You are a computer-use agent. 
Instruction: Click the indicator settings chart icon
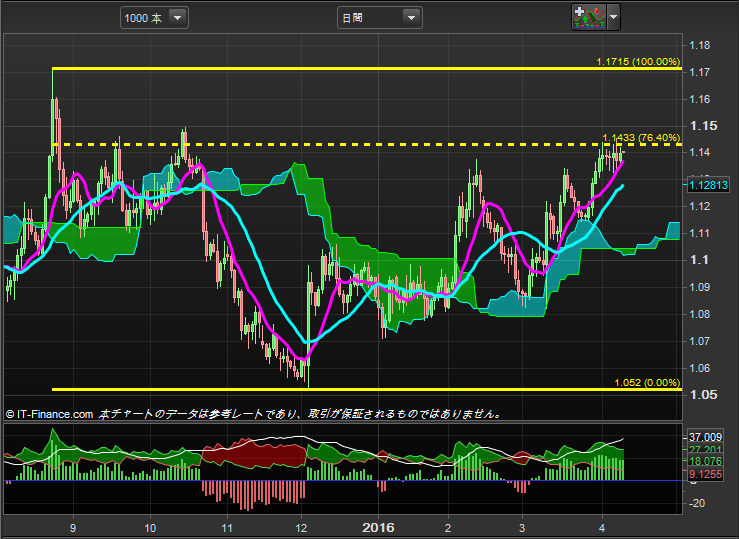[589, 17]
